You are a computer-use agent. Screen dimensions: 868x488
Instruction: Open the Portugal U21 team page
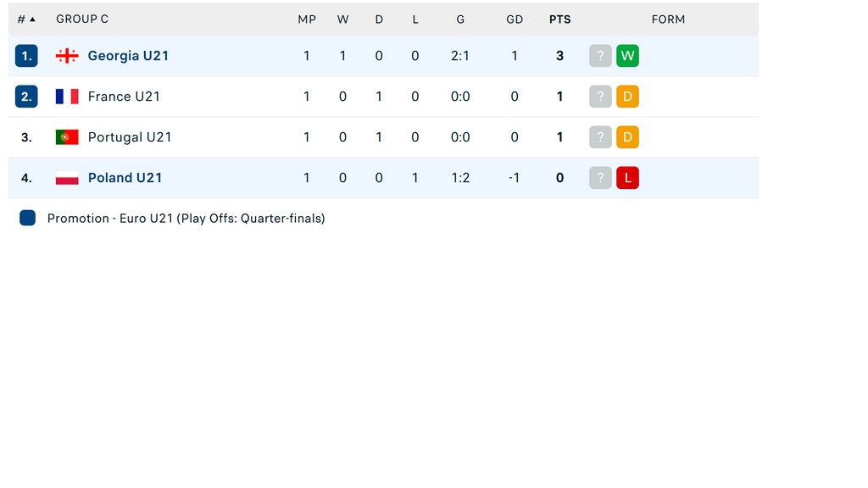click(x=130, y=137)
